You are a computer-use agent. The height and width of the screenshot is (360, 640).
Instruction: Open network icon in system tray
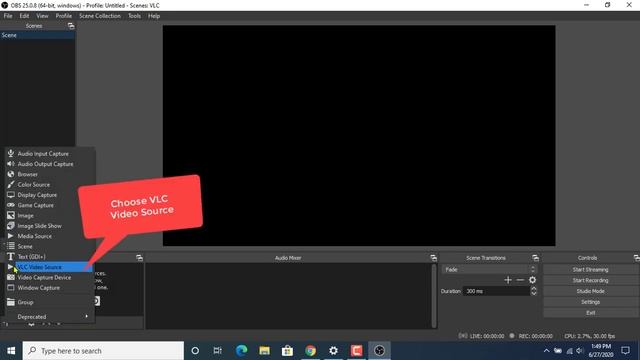[569, 351]
